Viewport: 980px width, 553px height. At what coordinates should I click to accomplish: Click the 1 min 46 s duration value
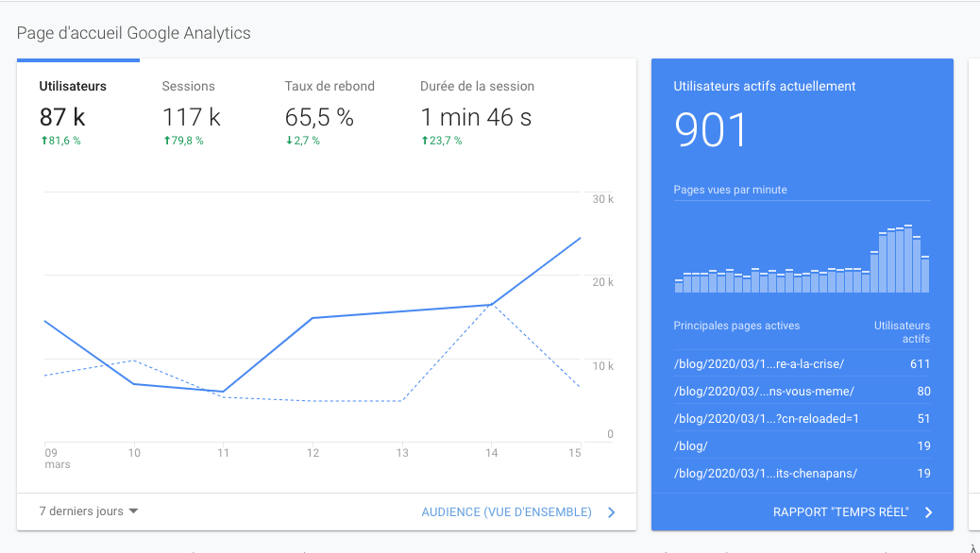point(476,117)
